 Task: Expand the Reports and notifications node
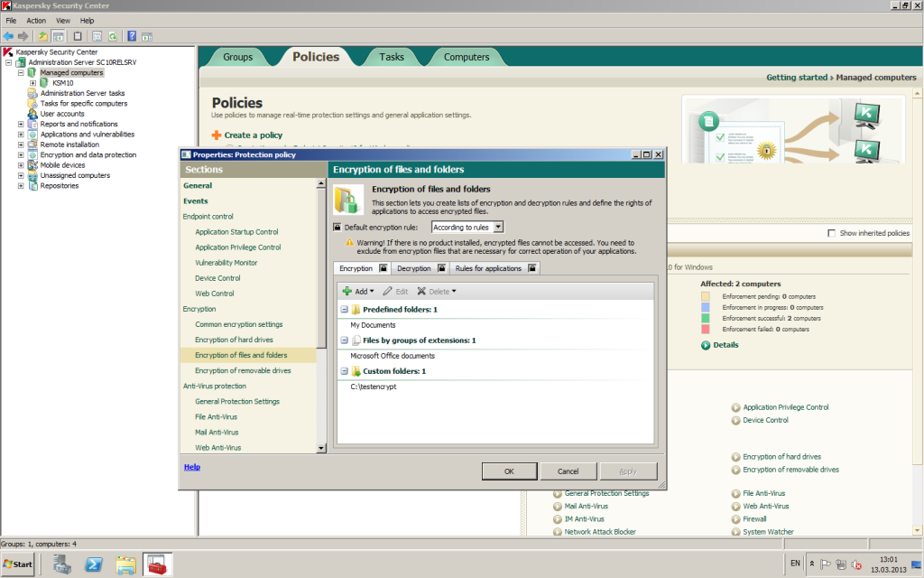[x=21, y=124]
